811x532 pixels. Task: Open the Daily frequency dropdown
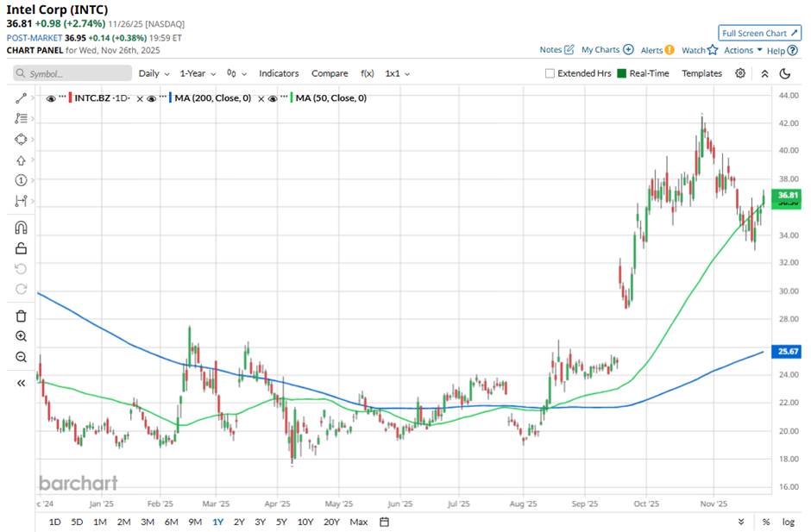[154, 73]
